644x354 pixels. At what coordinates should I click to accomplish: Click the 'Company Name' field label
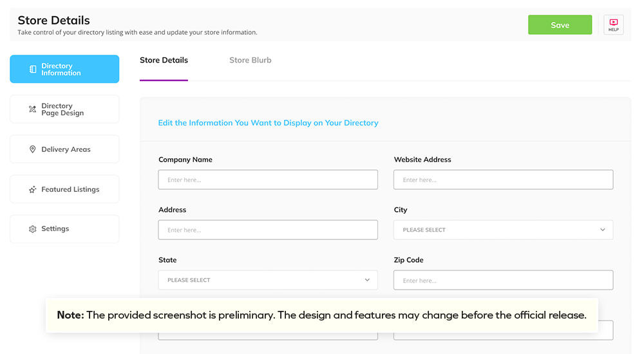185,160
